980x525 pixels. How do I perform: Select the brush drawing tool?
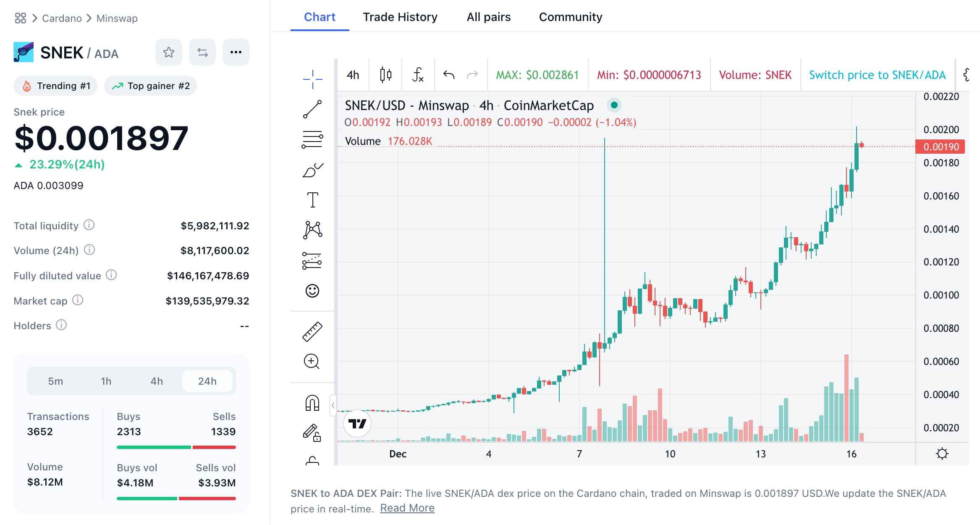313,170
